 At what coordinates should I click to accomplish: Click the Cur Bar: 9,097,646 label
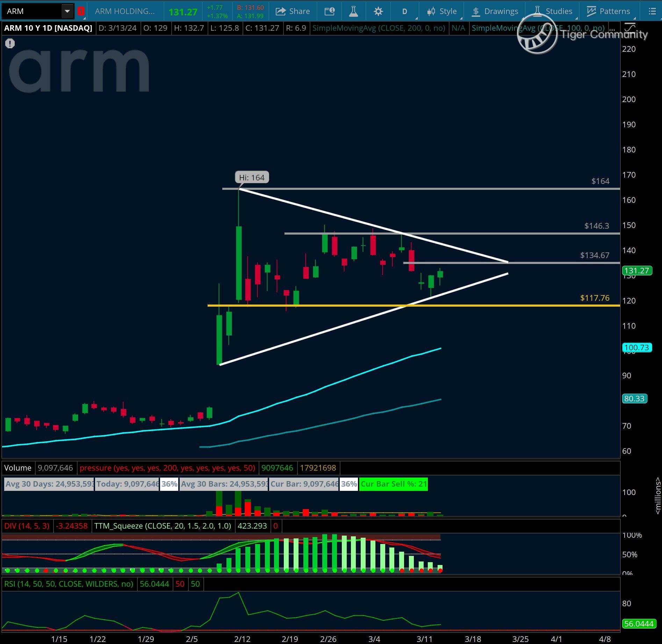304,484
